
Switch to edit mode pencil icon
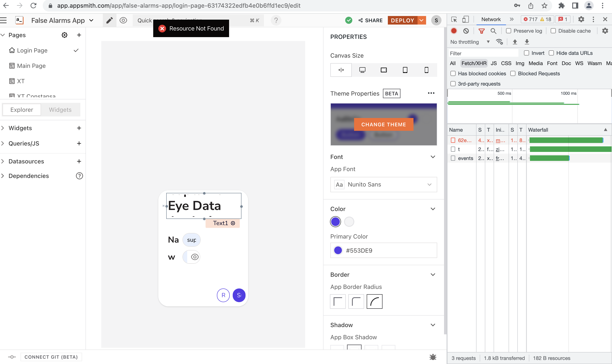click(110, 20)
